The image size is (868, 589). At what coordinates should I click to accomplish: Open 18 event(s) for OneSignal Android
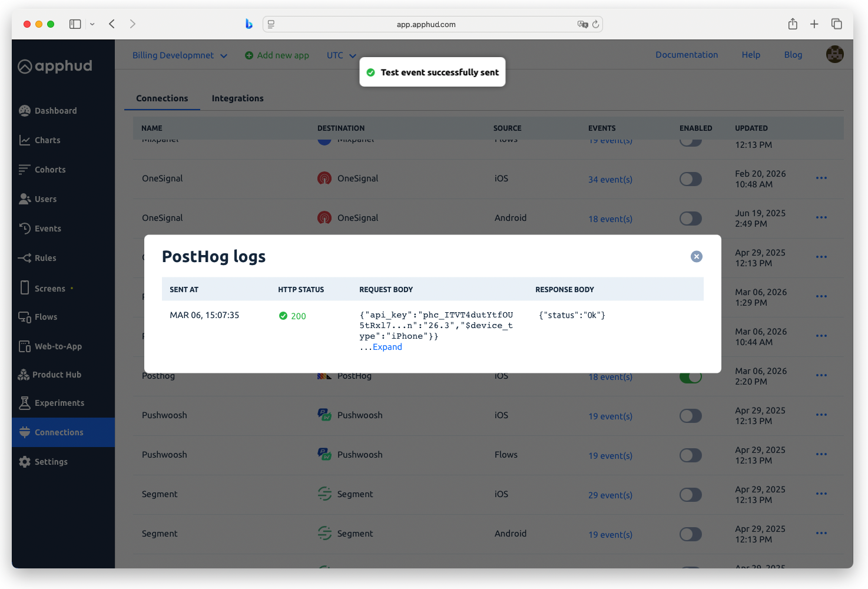coord(610,219)
